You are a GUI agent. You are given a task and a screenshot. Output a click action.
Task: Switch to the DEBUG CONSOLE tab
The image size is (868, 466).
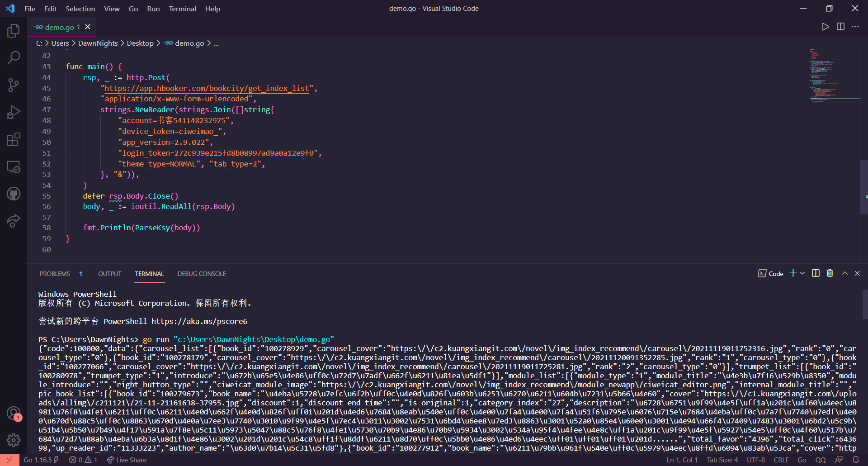201,274
